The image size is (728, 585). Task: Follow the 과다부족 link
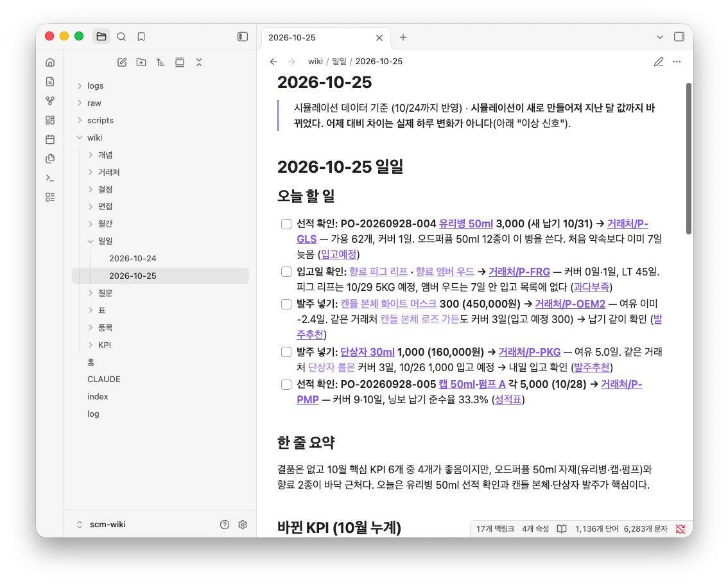pyautogui.click(x=591, y=288)
